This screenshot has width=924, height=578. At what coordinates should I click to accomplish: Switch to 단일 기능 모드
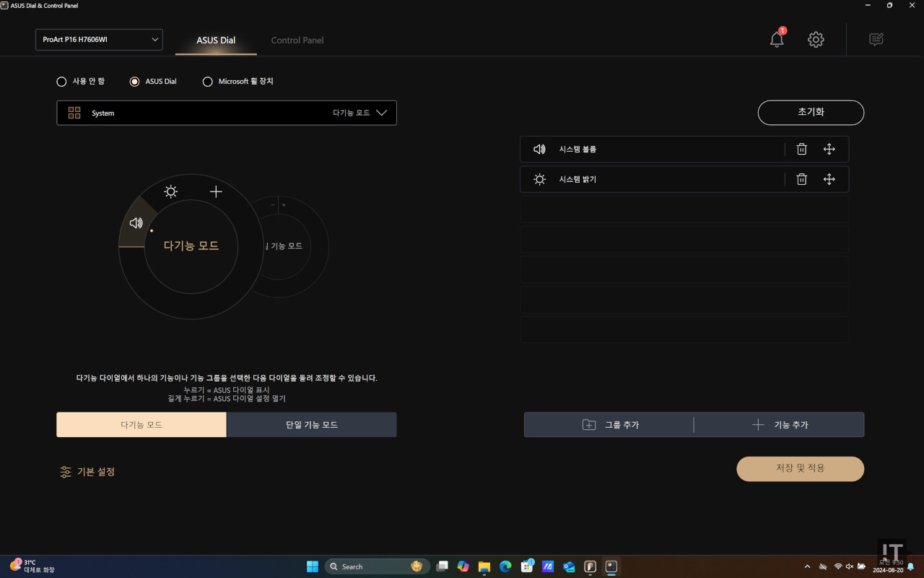(x=311, y=424)
